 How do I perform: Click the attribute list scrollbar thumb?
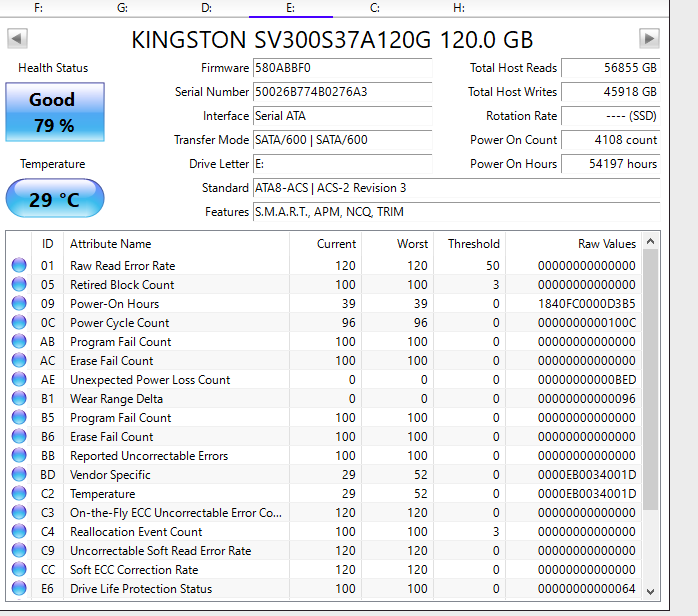click(650, 380)
